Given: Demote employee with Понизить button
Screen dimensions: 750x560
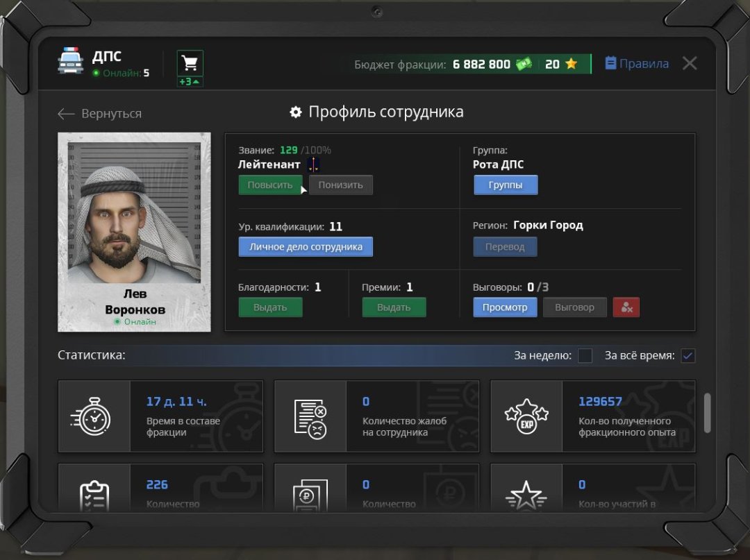Looking at the screenshot, I should 340,185.
